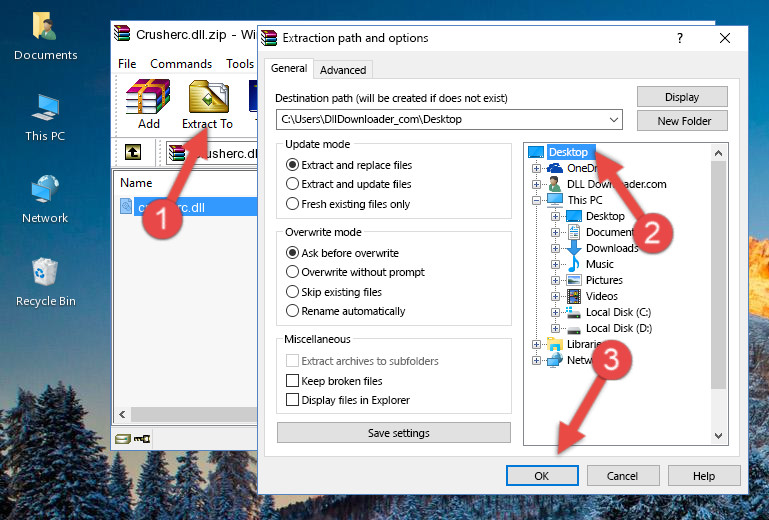This screenshot has width=769, height=520.
Task: Open the Tools menu in WinRAR
Action: pos(240,64)
